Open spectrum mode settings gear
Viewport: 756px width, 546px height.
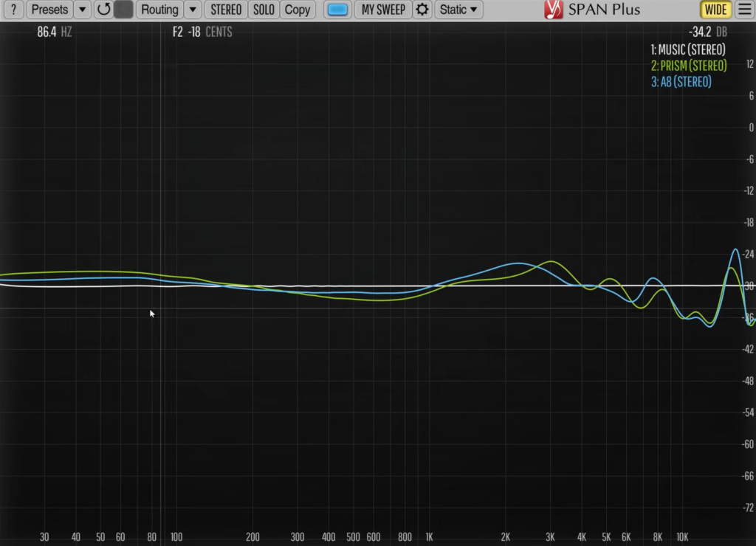tap(422, 10)
